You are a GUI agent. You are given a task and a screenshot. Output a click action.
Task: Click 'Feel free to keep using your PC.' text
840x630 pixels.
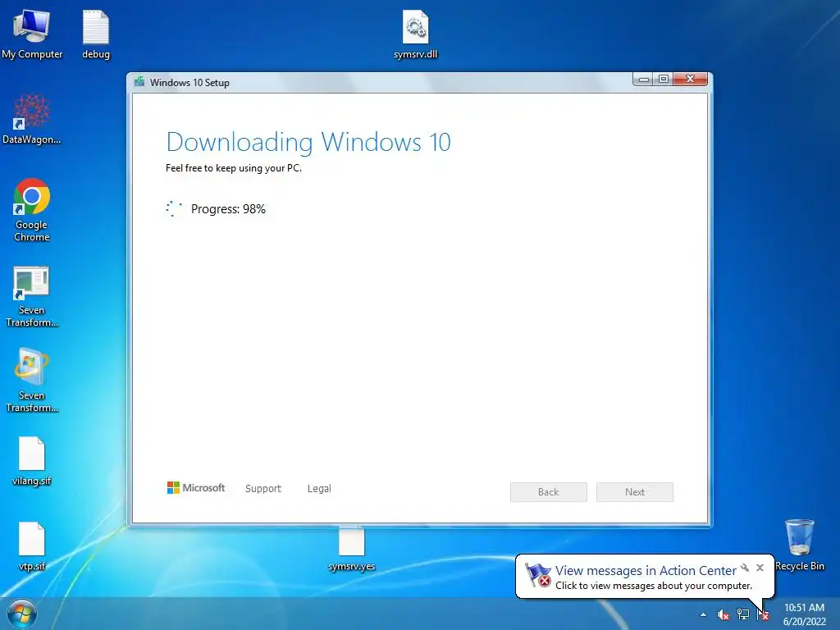tap(234, 168)
